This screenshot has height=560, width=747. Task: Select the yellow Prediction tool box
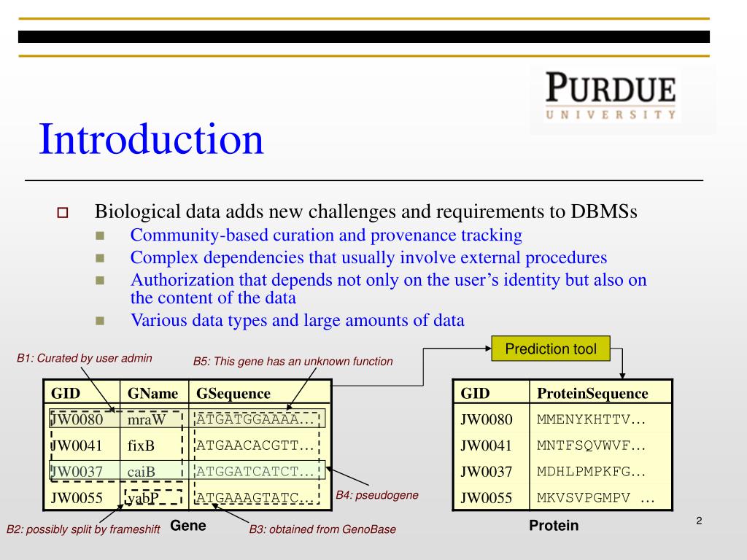[x=550, y=349]
